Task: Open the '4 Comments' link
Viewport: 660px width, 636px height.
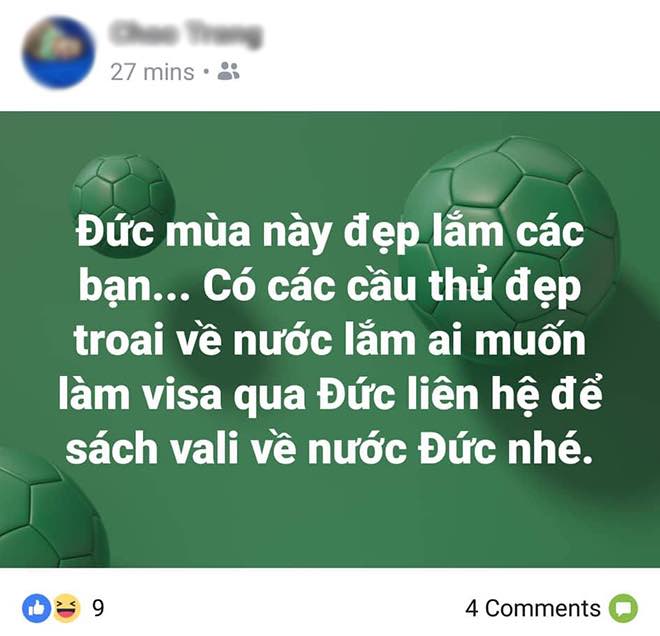Action: [x=532, y=608]
